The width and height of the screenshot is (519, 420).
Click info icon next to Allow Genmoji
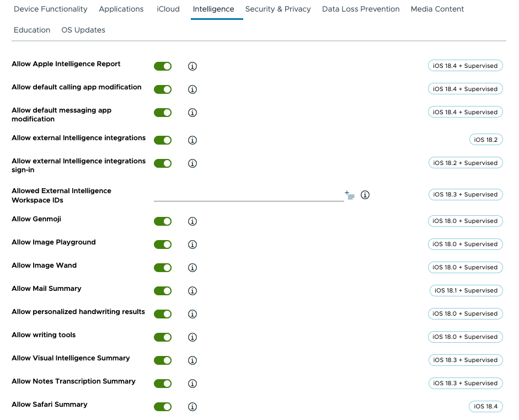pos(192,221)
